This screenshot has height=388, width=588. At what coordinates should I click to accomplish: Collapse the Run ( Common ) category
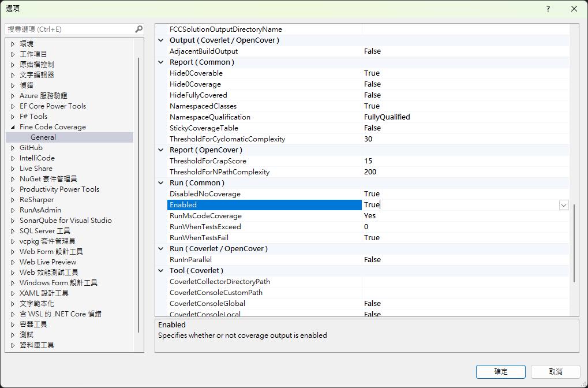click(162, 183)
